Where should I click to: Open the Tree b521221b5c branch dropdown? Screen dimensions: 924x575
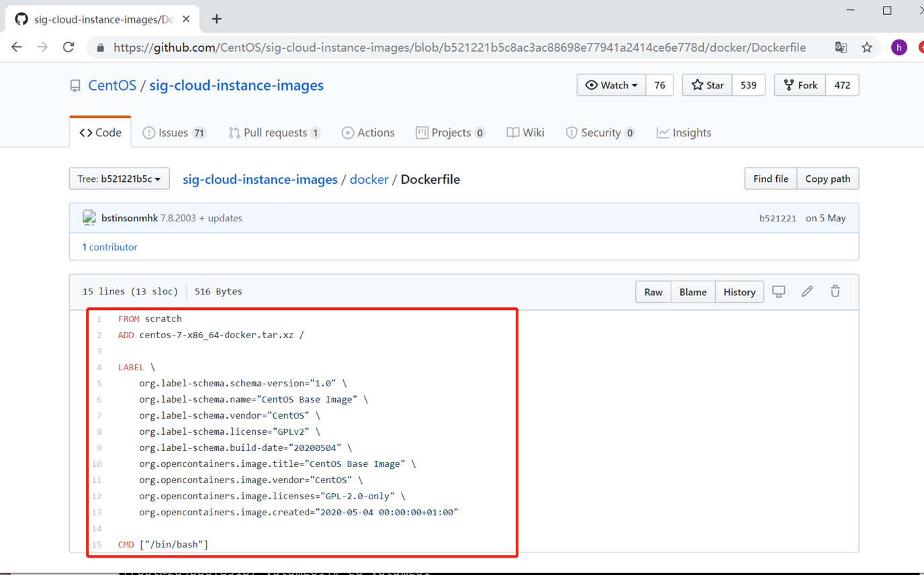point(119,179)
